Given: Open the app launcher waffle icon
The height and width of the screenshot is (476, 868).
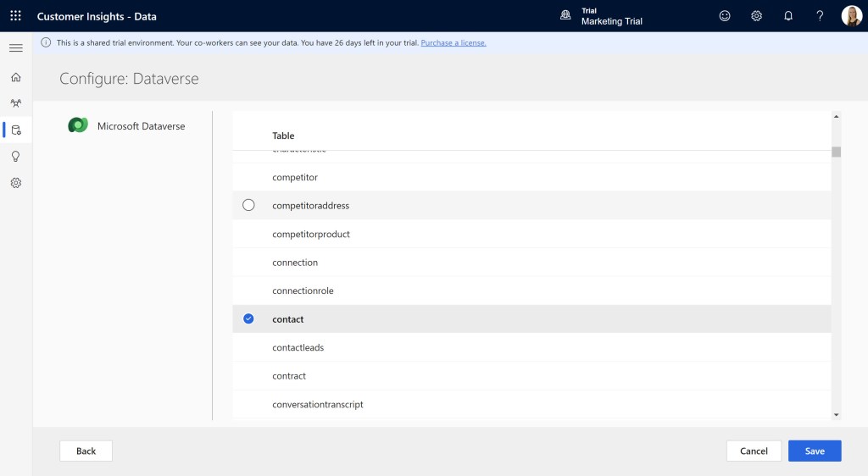Looking at the screenshot, I should (x=15, y=16).
